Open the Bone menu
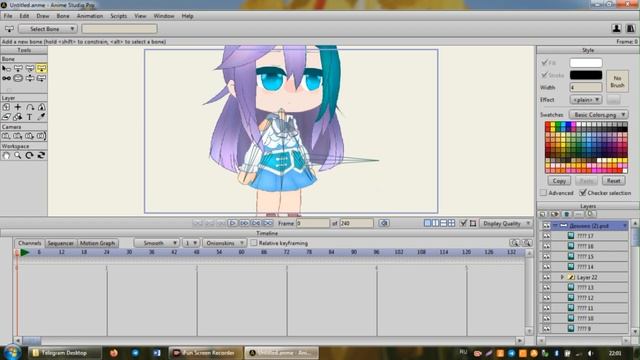Image resolution: width=640 pixels, height=360 pixels. point(63,16)
